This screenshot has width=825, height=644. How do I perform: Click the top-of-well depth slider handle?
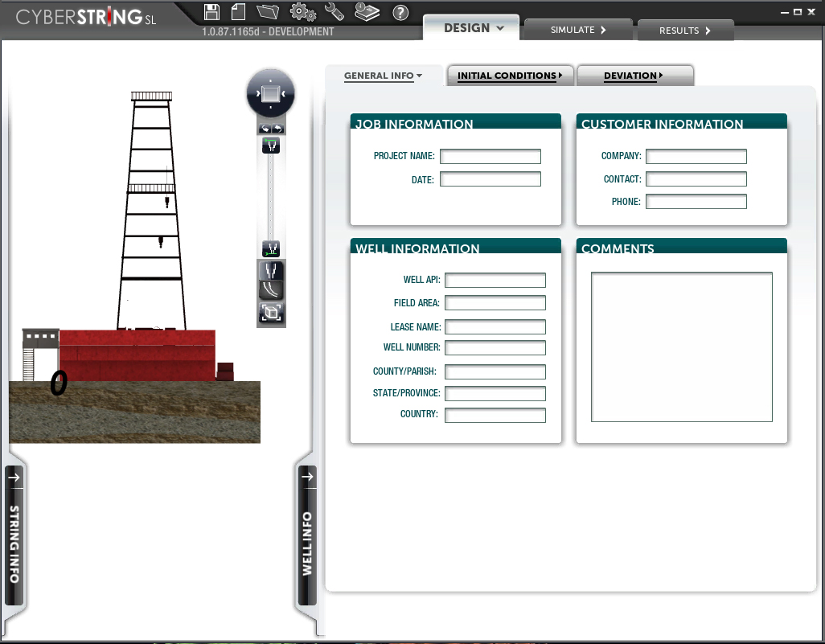click(x=271, y=146)
